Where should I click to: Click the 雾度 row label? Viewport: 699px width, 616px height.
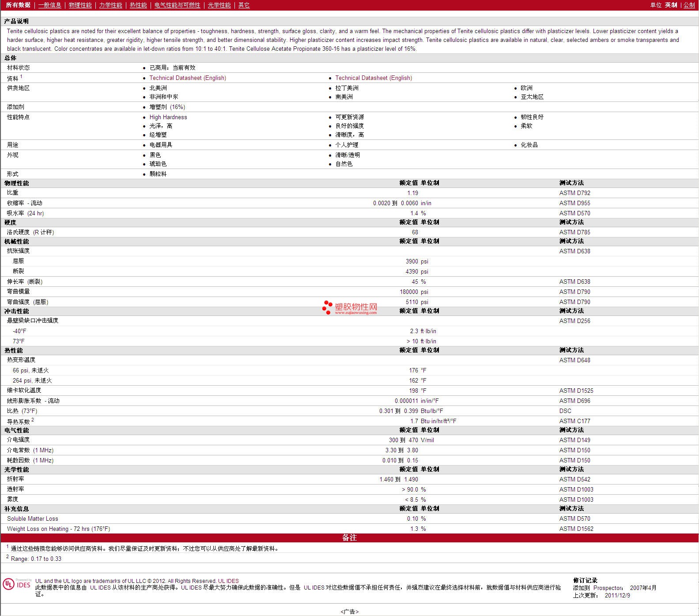[x=12, y=499]
